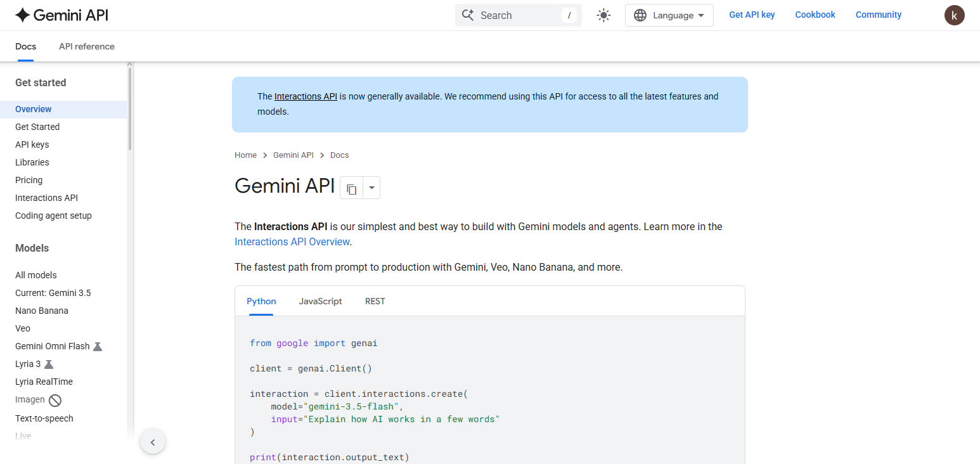Open Libraries in the sidebar
The width and height of the screenshot is (980, 464).
click(32, 162)
